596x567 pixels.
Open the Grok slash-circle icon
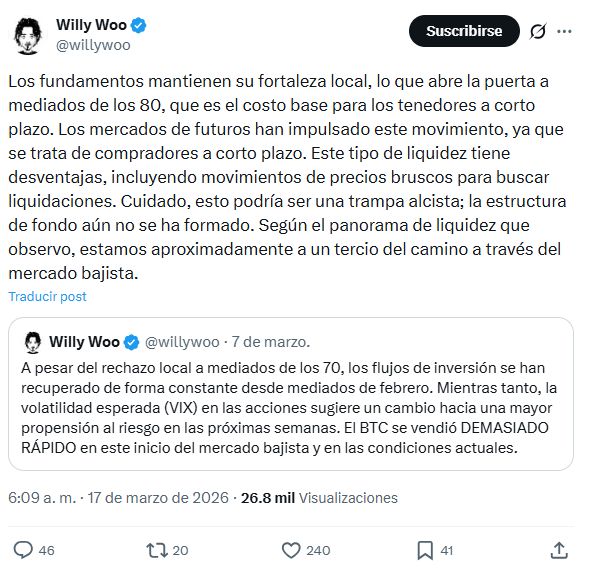pos(538,31)
